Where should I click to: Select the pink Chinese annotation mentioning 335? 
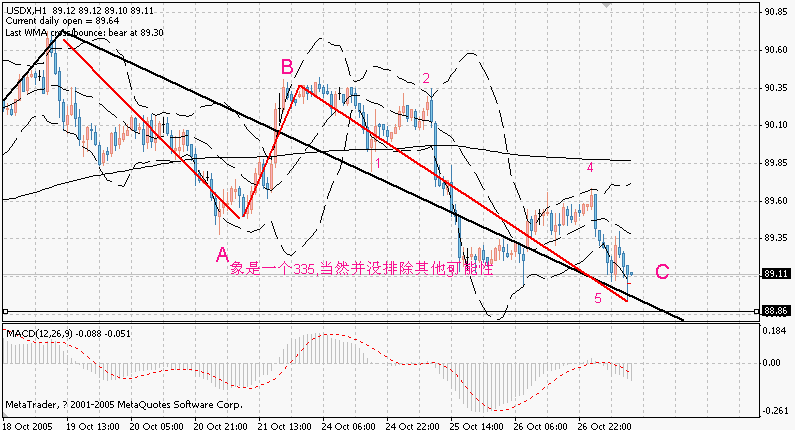point(362,268)
